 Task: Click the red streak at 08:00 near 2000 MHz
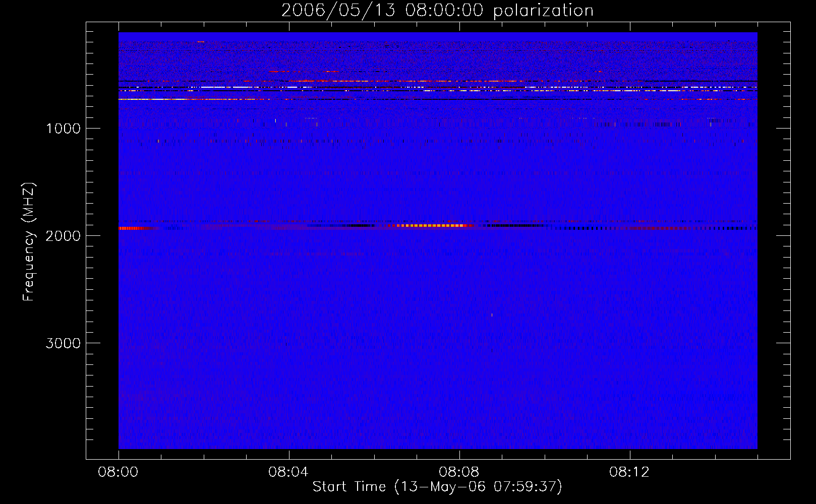(x=135, y=228)
